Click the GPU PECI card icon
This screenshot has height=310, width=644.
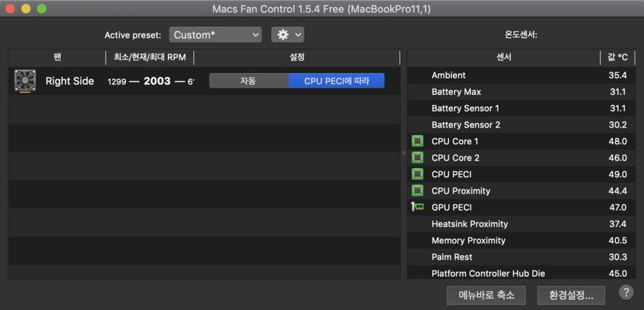click(x=417, y=207)
